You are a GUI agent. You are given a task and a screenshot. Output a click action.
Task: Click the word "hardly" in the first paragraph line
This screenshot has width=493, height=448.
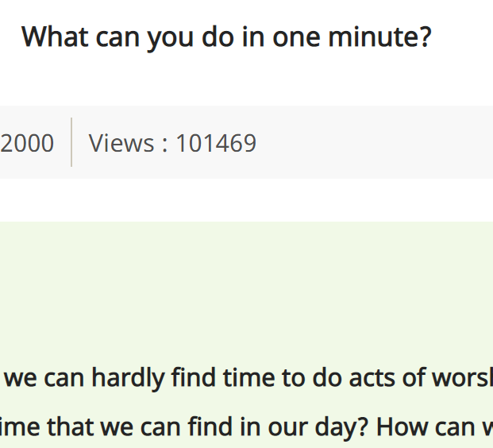point(128,378)
